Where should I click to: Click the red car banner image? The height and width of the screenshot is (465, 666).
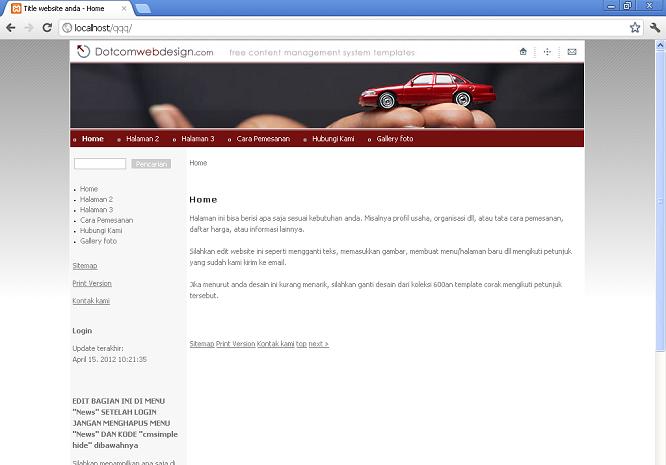click(x=327, y=95)
